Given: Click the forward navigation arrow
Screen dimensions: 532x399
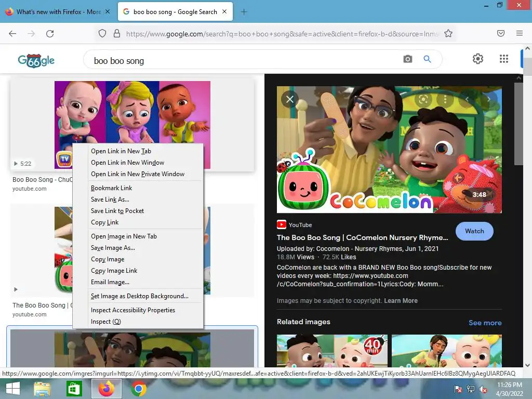Looking at the screenshot, I should (31, 34).
